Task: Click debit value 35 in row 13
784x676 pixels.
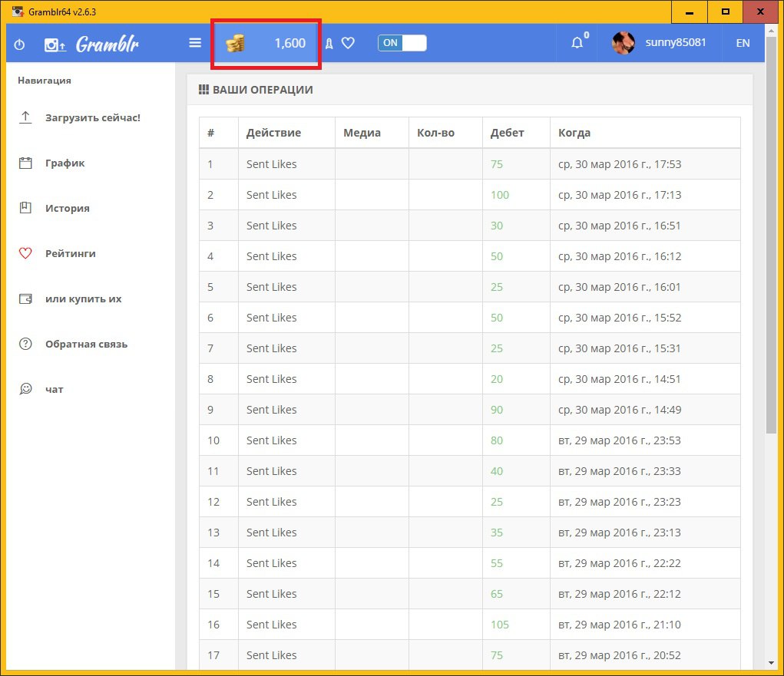Action: click(x=497, y=533)
